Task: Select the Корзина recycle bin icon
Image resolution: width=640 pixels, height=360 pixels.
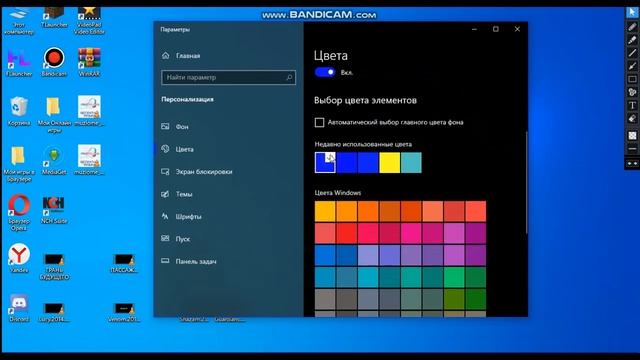Action: (x=19, y=111)
